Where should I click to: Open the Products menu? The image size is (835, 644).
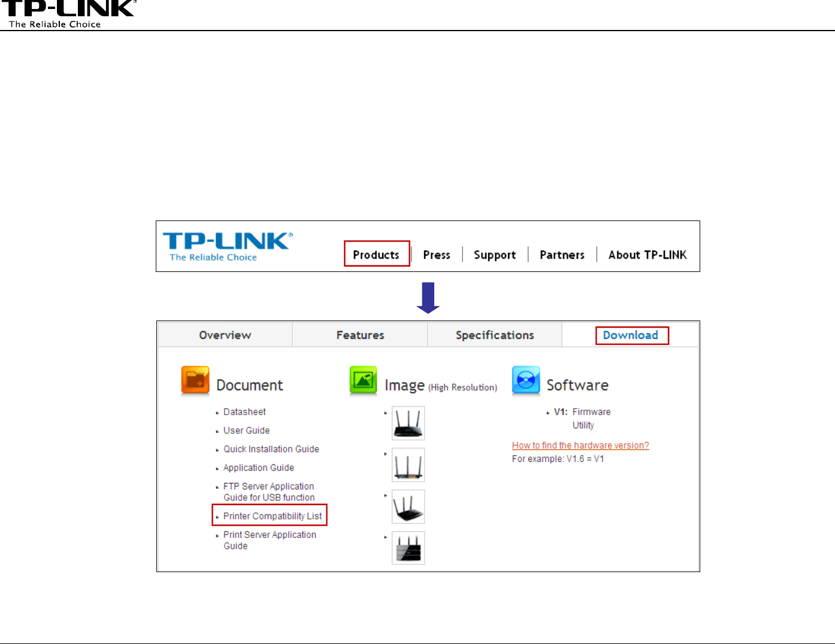pyautogui.click(x=376, y=255)
